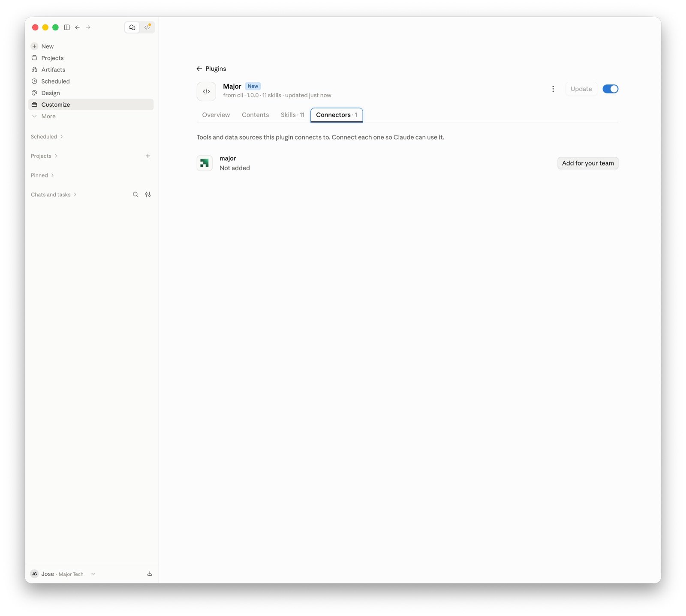Viewport: 686px width, 616px height.
Task: Toggle the sidebar panel icon
Action: click(67, 27)
